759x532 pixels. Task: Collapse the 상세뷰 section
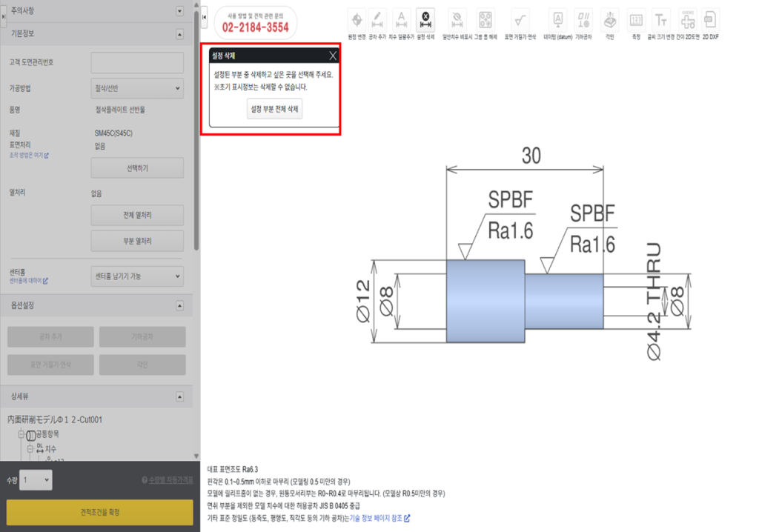(x=179, y=397)
